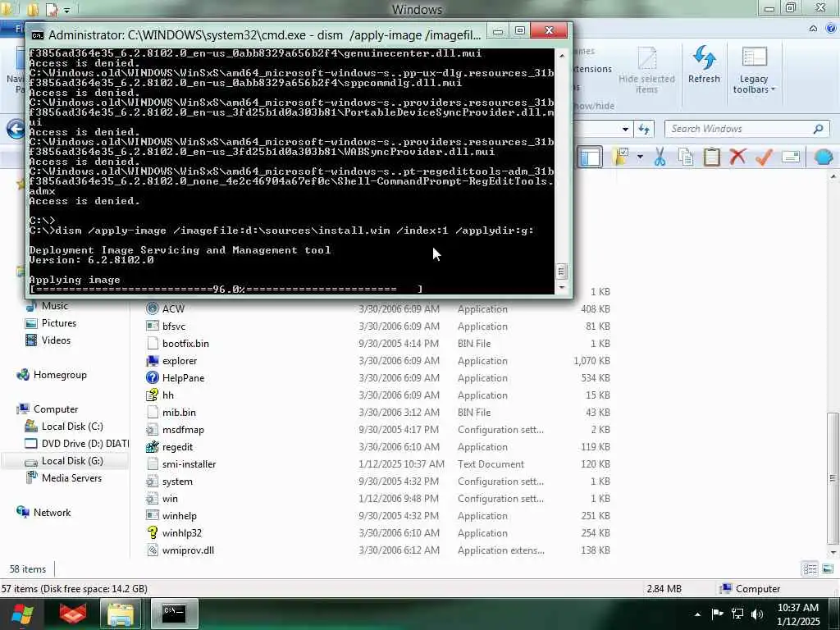840x630 pixels.
Task: Select Network in navigation pane
Action: [x=52, y=513]
